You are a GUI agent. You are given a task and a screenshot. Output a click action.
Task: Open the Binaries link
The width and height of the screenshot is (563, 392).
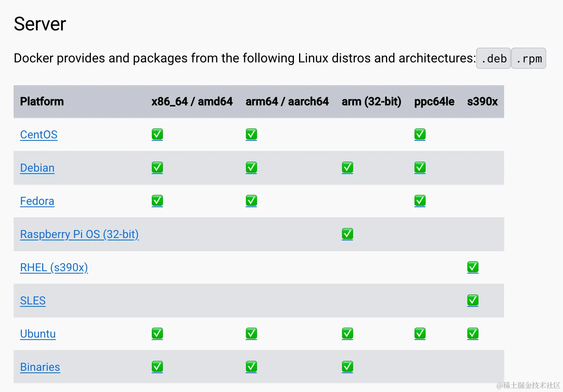(x=40, y=367)
